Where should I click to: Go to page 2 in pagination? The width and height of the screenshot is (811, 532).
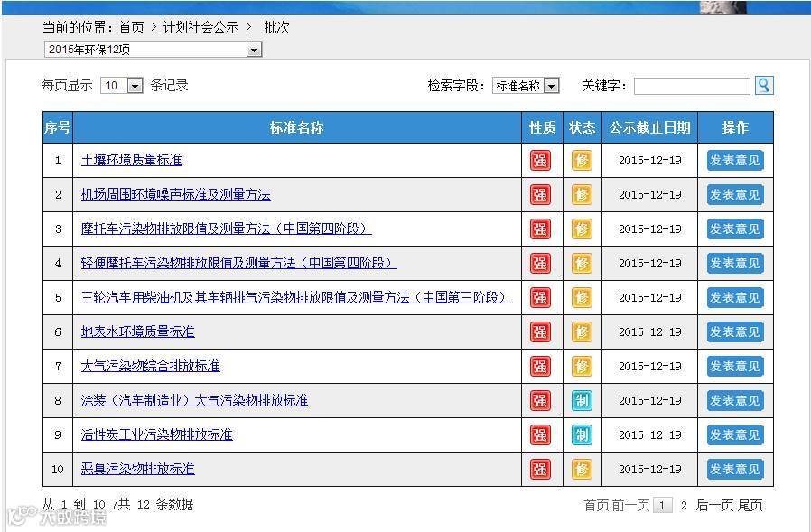(684, 506)
